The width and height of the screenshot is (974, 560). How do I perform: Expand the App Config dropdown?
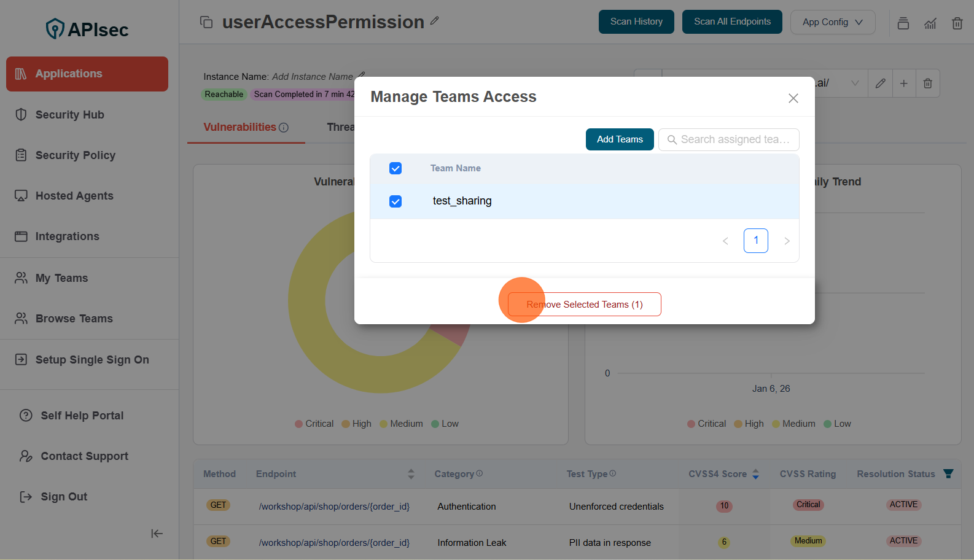pos(832,22)
